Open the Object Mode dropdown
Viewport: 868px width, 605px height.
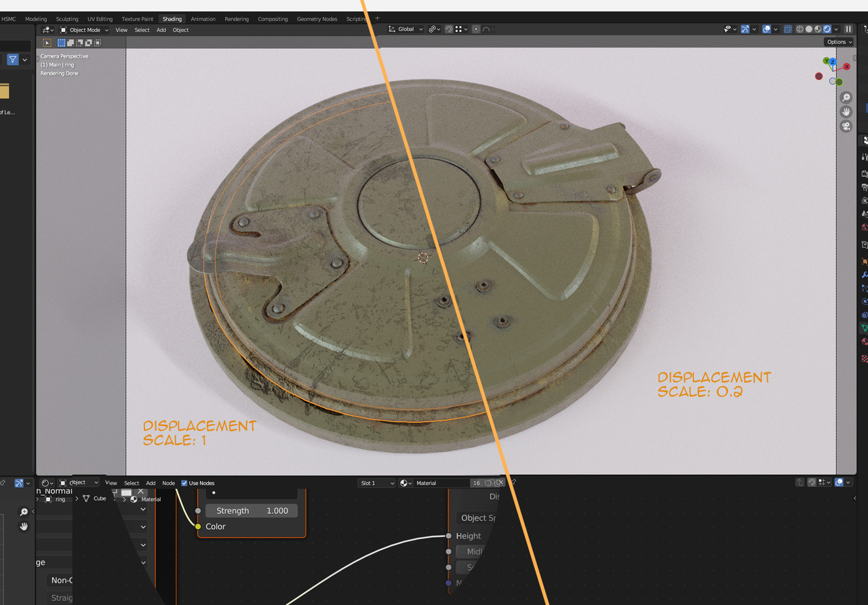84,30
